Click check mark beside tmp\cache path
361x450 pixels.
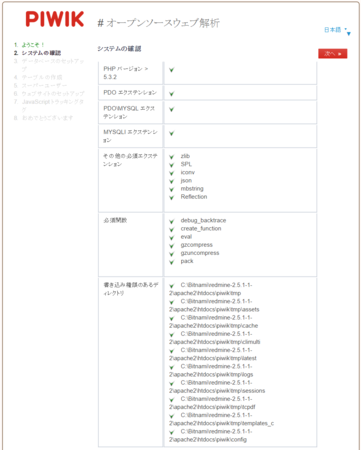click(172, 319)
